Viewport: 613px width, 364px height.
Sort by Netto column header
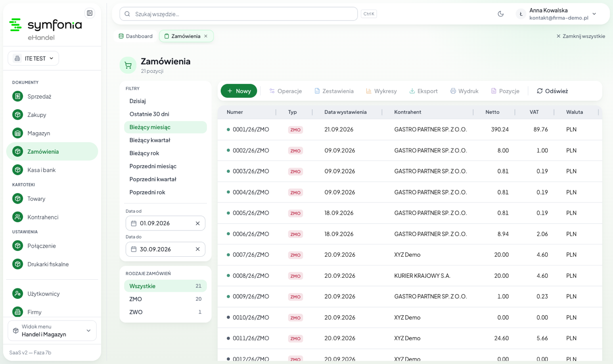click(x=492, y=112)
